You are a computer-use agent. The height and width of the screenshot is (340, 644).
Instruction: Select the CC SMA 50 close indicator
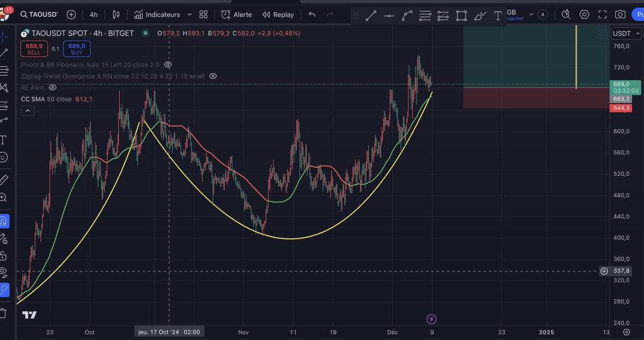coord(46,99)
